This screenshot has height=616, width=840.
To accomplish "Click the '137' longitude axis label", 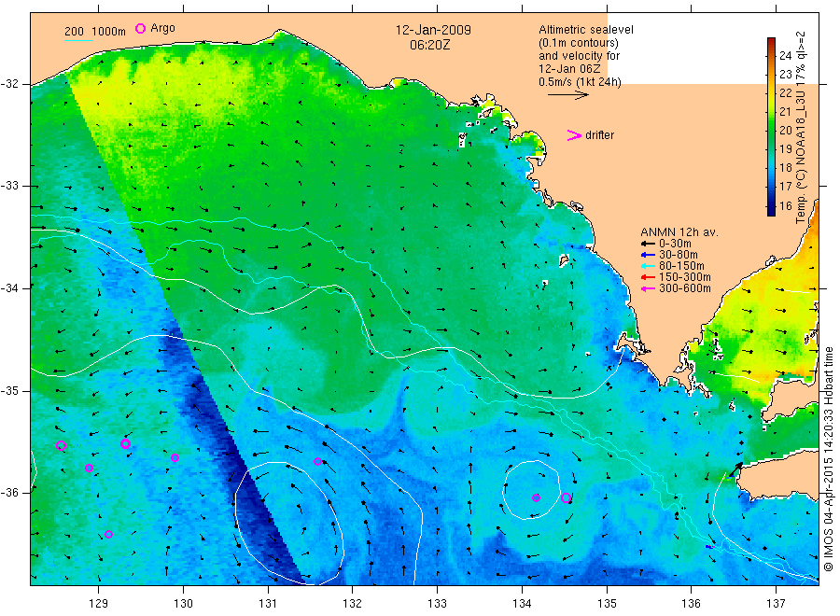I will 776,604.
